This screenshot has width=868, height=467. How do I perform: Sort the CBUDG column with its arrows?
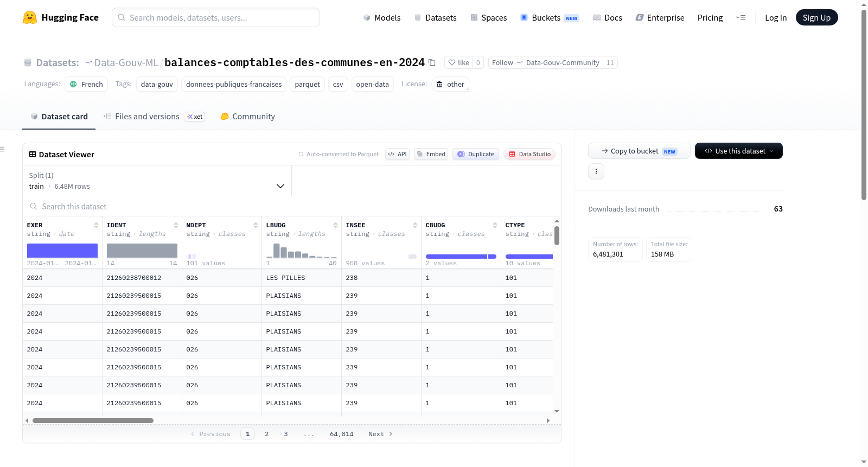tap(495, 225)
